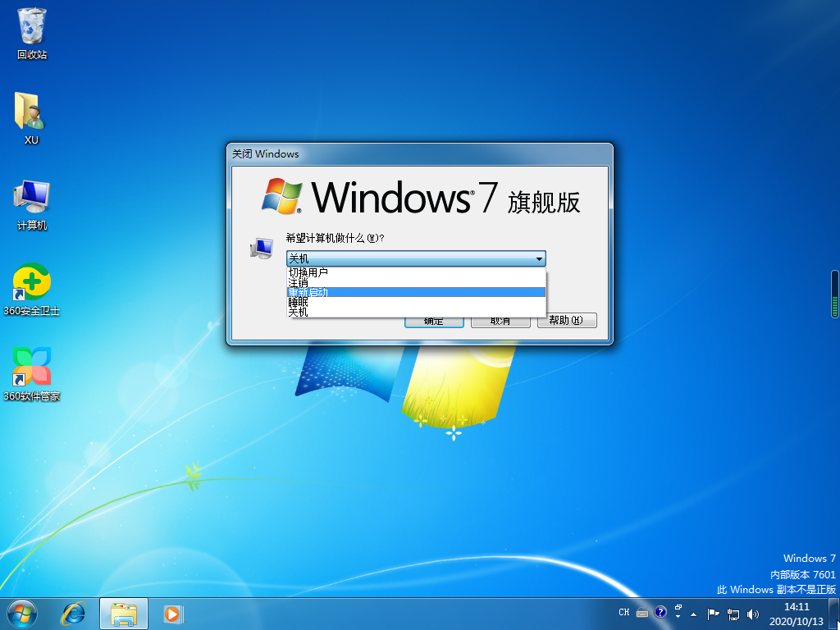
Task: Open Internet Explorer from the taskbar
Action: pos(75,613)
